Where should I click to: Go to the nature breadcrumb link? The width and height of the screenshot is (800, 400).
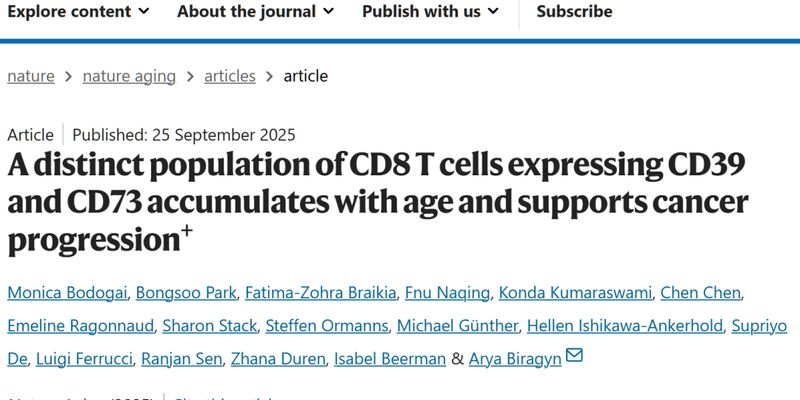pos(31,76)
